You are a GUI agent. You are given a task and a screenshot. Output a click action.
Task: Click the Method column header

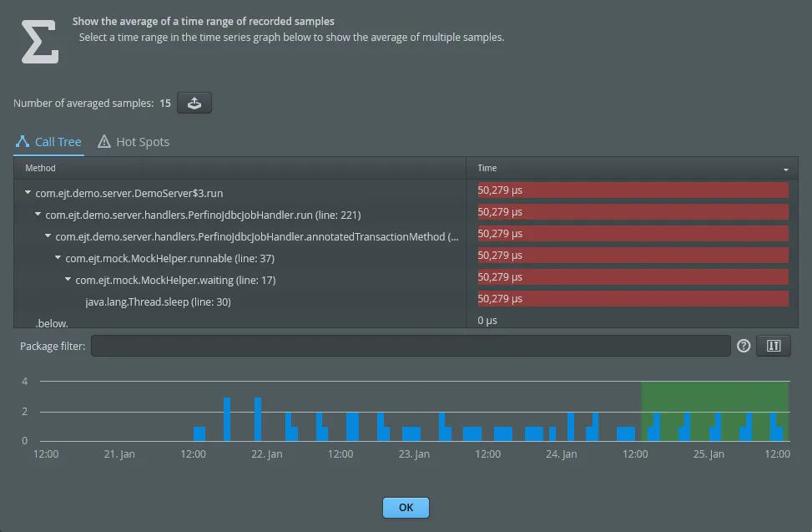[40, 168]
